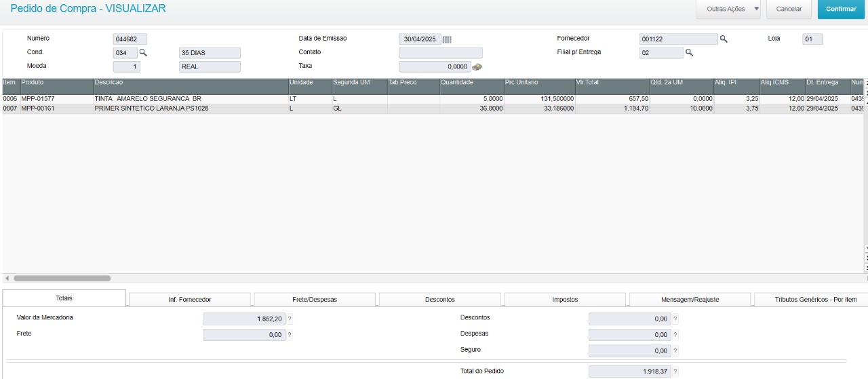Click the Contato input field
Image resolution: width=868 pixels, height=379 pixels.
(x=440, y=53)
